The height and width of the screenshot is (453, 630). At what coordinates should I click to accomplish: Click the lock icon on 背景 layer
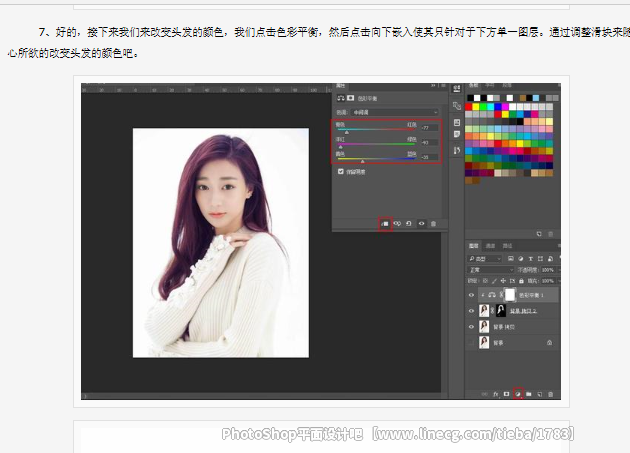549,342
